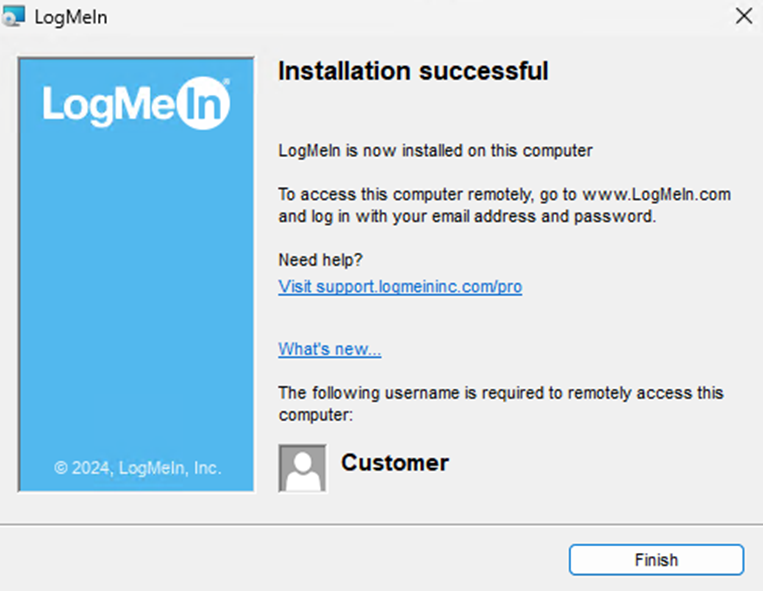The width and height of the screenshot is (763, 591).
Task: Click the Customer username label
Action: [395, 463]
